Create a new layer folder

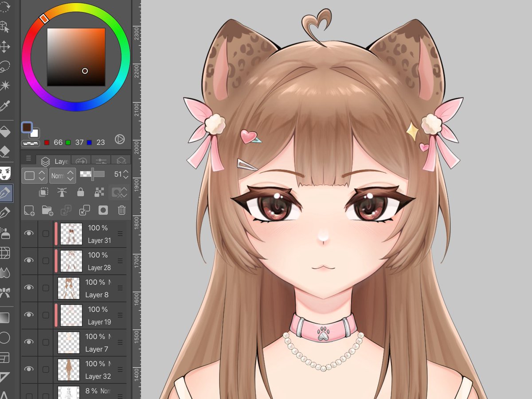47,210
